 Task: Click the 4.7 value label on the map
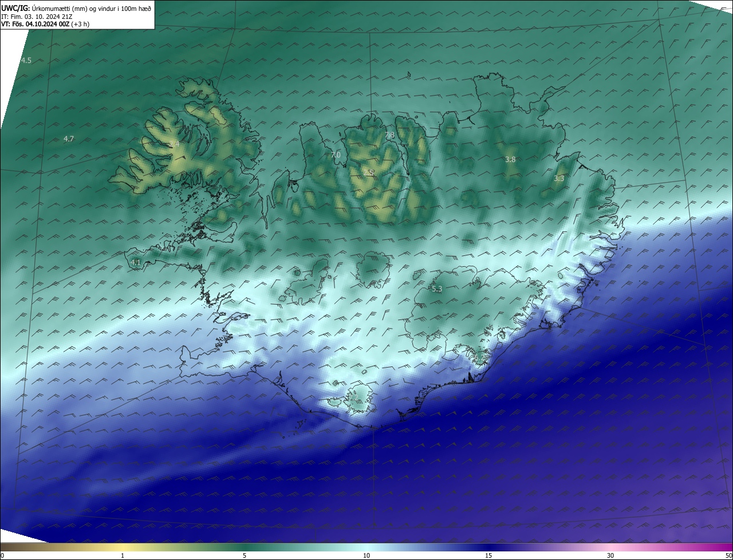click(69, 139)
